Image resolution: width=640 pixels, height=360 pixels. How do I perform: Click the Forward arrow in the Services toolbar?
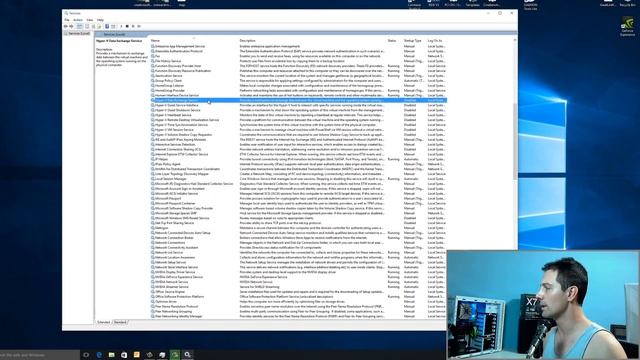[71, 26]
